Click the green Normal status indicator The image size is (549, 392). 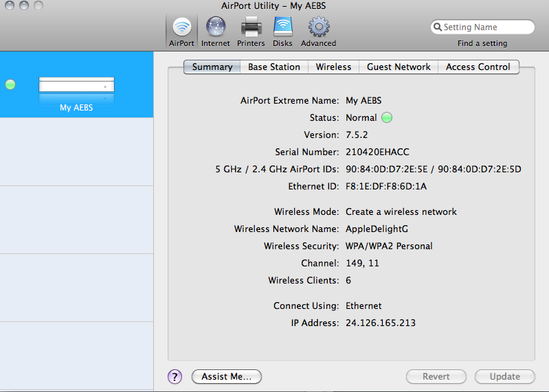(x=387, y=117)
